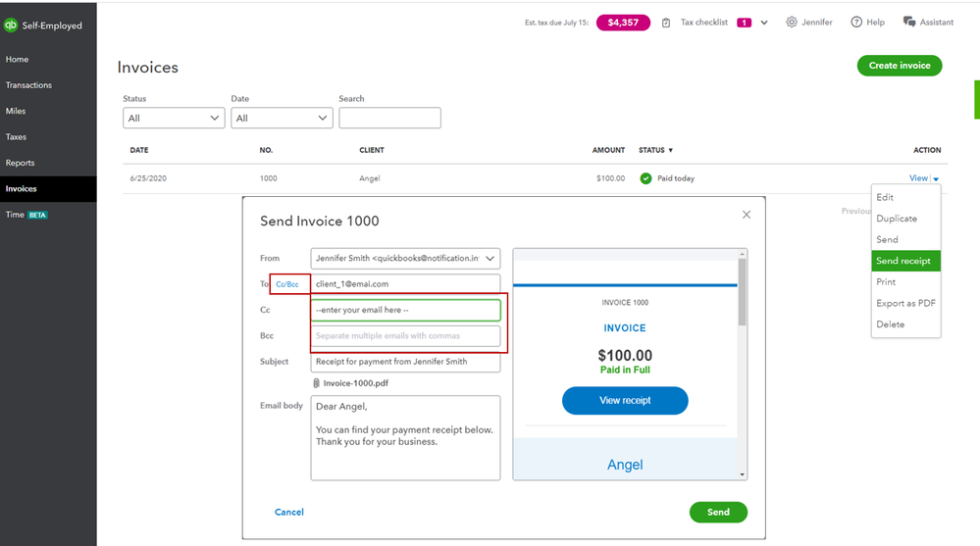Close the Send Invoice dialog
This screenshot has height=546, width=980.
point(747,215)
